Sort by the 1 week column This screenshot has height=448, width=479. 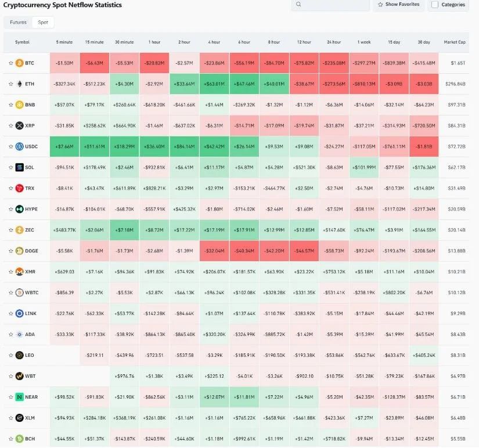pyautogui.click(x=364, y=42)
